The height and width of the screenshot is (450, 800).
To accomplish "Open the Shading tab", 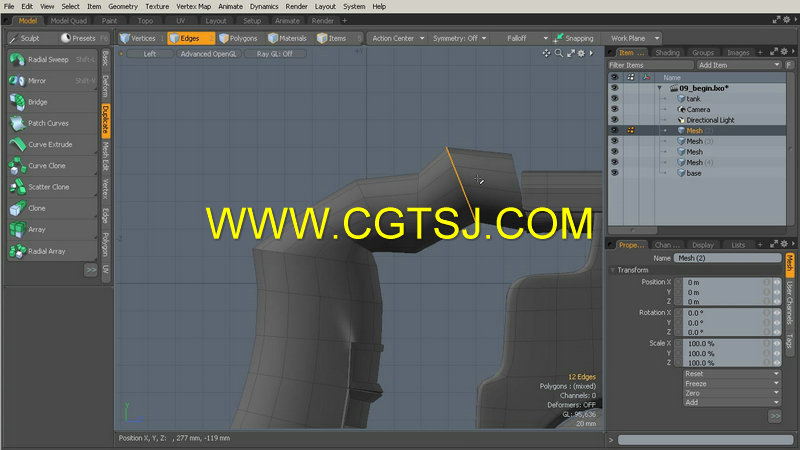I will pyautogui.click(x=667, y=53).
